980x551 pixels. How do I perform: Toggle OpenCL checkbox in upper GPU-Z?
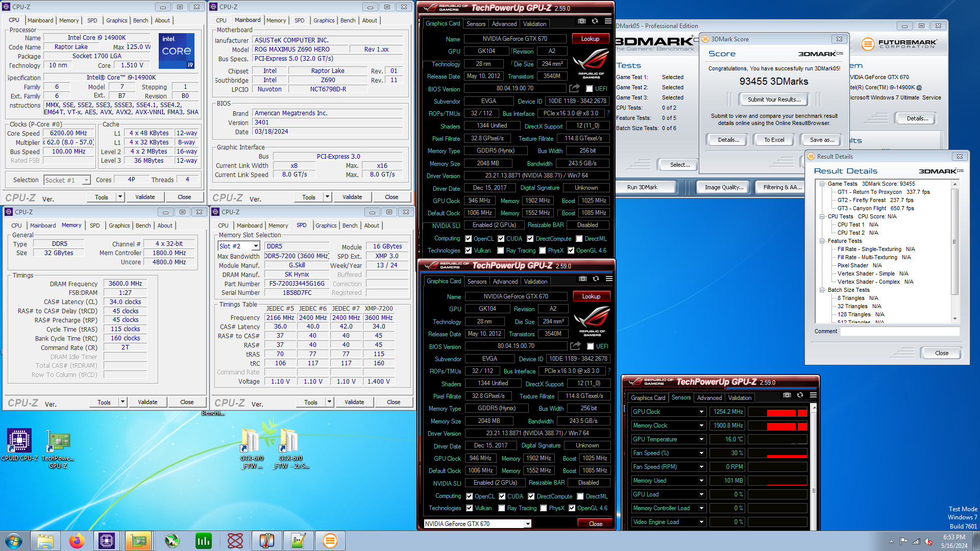click(469, 238)
